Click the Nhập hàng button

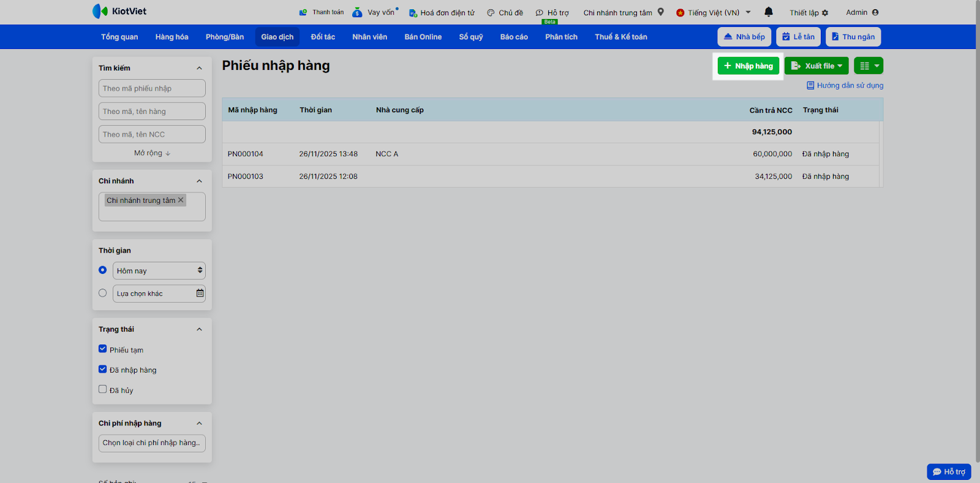tap(748, 66)
